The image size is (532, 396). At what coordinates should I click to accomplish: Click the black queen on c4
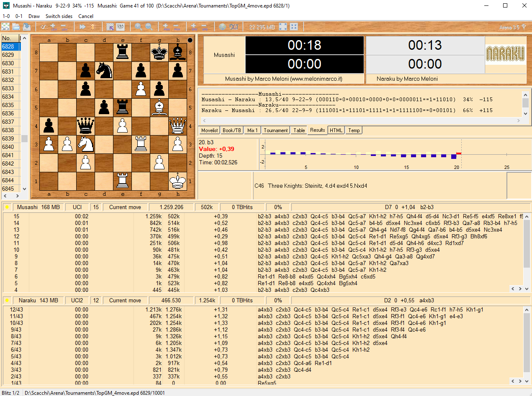tap(86, 125)
